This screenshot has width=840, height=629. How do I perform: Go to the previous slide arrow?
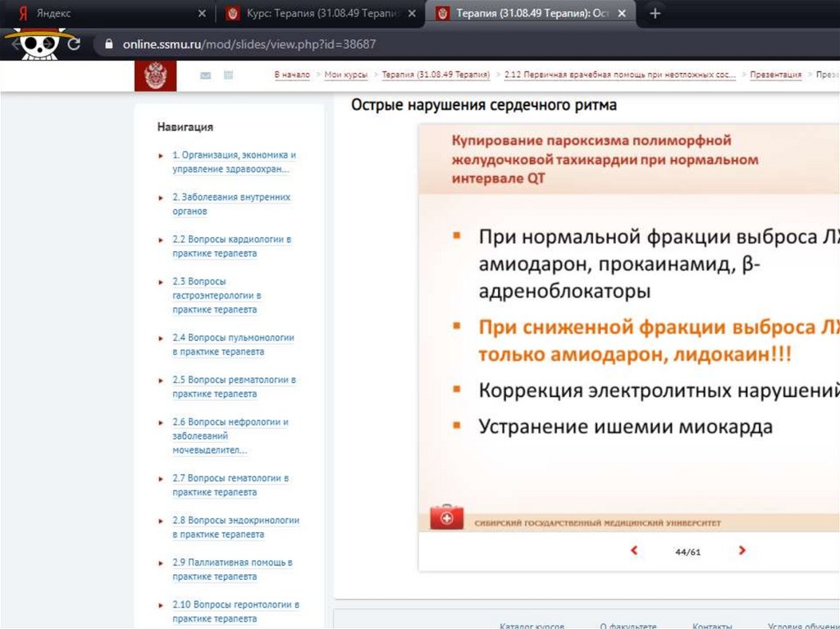point(634,550)
